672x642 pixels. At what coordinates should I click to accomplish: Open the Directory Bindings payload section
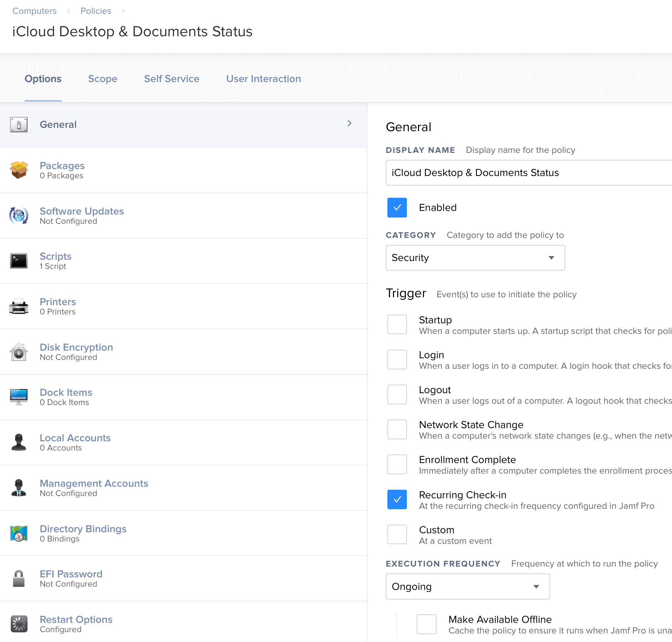coord(183,534)
